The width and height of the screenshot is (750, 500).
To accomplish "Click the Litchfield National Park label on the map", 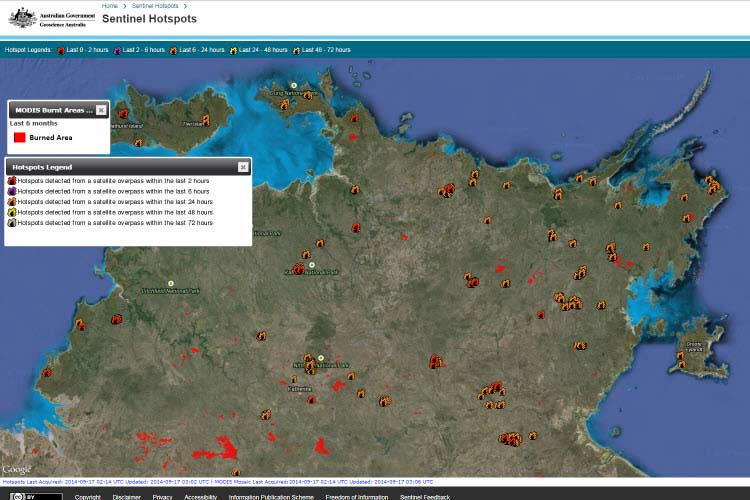I will pos(171,291).
